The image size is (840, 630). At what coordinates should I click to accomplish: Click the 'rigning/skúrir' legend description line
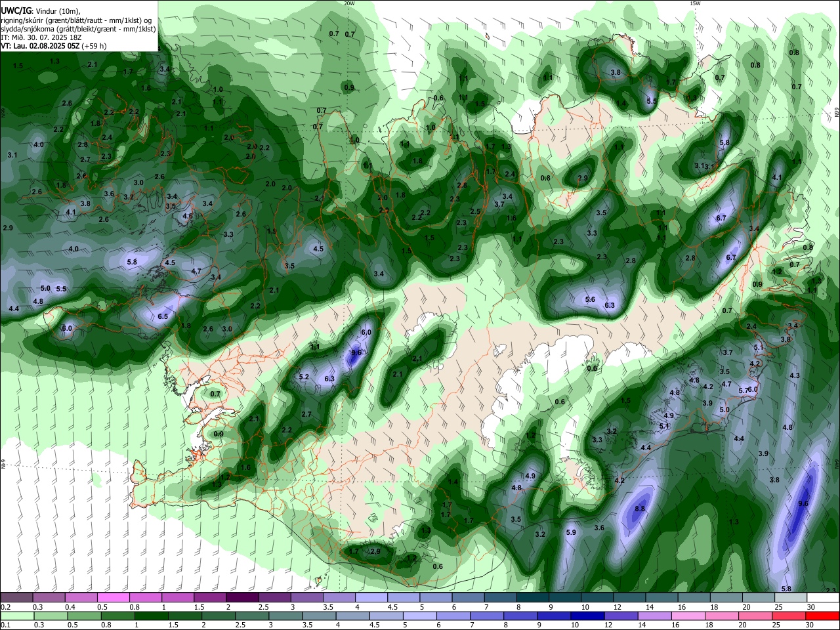click(x=76, y=20)
